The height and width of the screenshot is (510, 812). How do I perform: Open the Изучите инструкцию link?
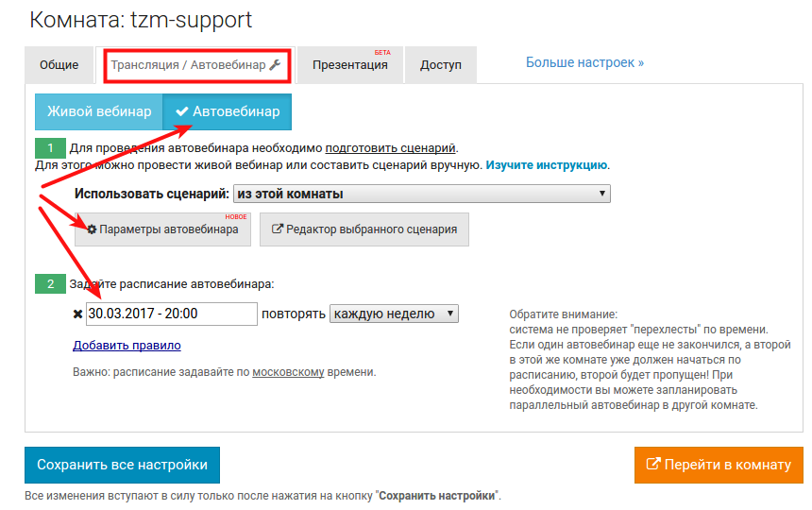[x=547, y=164]
